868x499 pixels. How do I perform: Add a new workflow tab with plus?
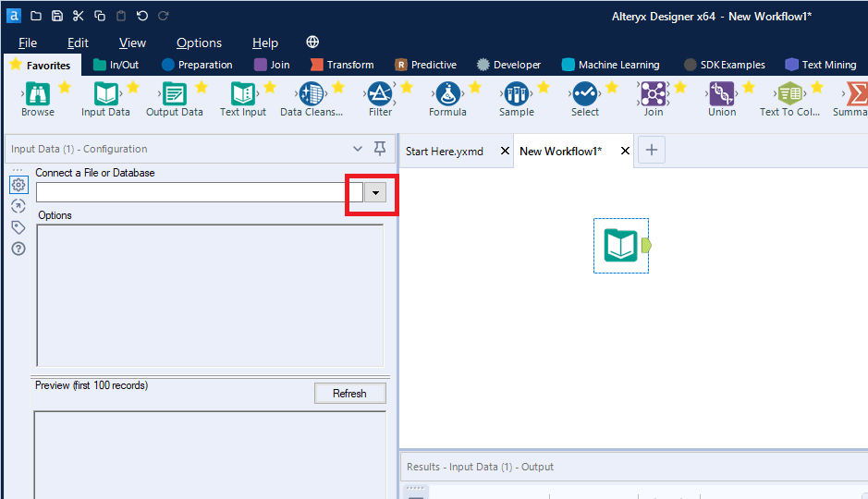[652, 150]
